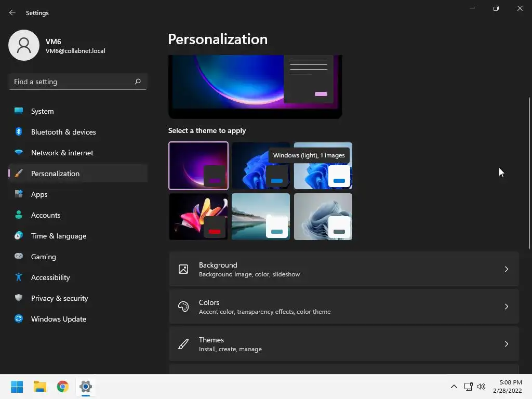Image resolution: width=532 pixels, height=399 pixels.
Task: Open the Gaming category label
Action: coord(44,257)
